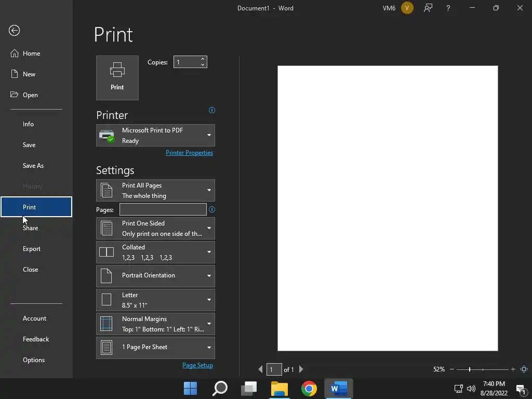
Task: Open the Export page
Action: point(36,249)
